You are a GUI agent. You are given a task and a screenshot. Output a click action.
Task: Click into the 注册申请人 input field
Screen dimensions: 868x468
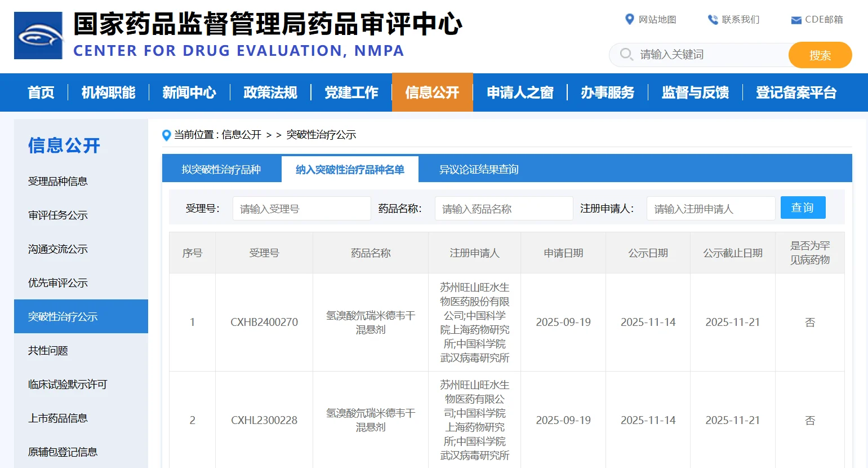[711, 209]
